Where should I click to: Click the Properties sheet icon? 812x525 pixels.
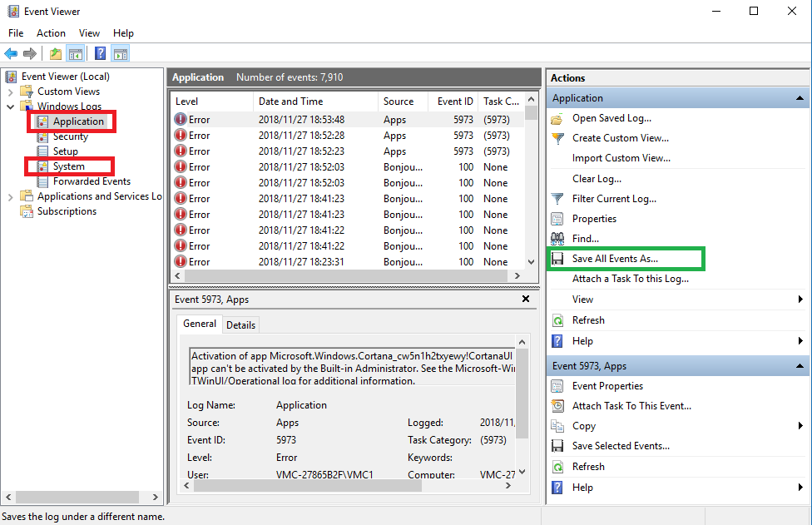557,219
